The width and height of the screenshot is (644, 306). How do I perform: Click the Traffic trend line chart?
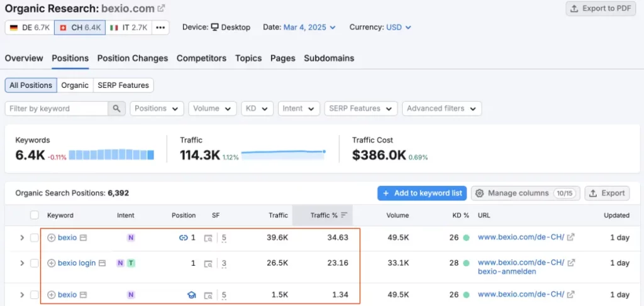pos(284,155)
